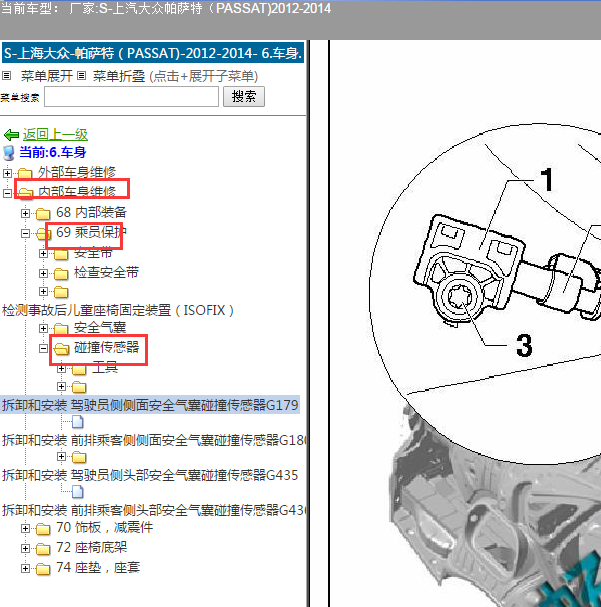Viewport: 601px width, 607px height.
Task: Expand the 72 座椅底架 node
Action: pos(25,549)
